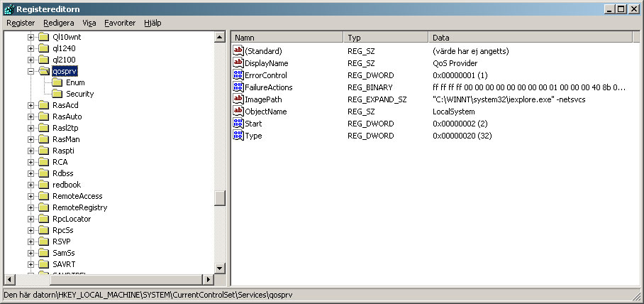Viewport: 644px width, 304px height.
Task: Click the Enum subkey folder icon
Action: pos(57,82)
